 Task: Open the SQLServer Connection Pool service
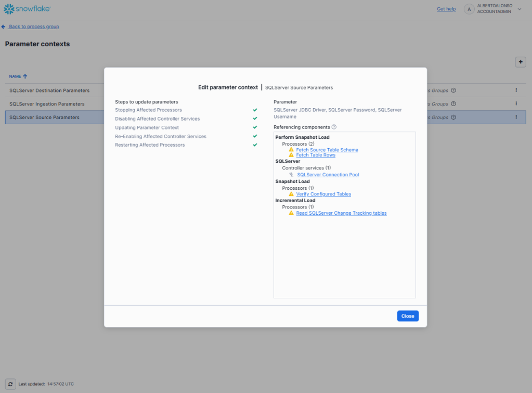328,175
